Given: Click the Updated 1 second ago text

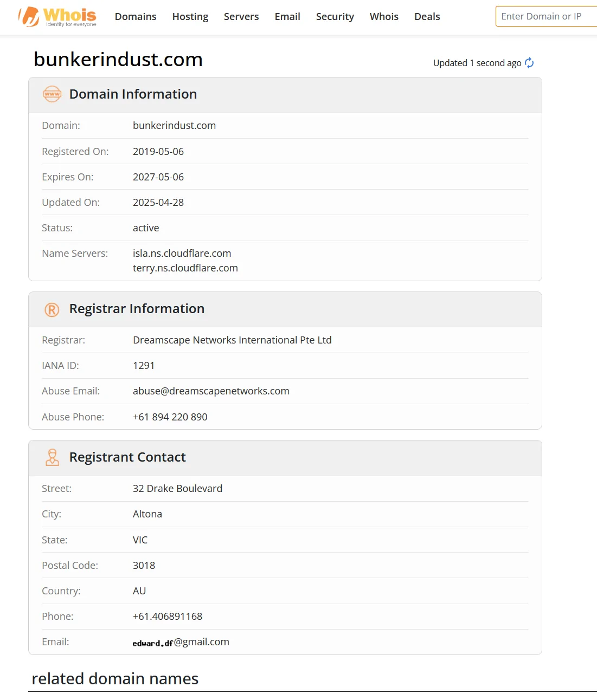Looking at the screenshot, I should (x=477, y=63).
